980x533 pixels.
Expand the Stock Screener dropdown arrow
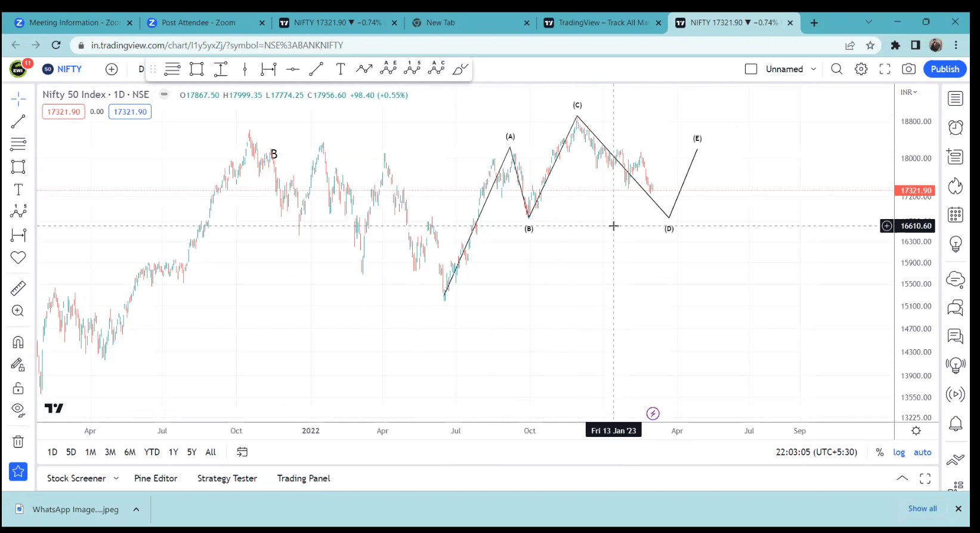[116, 479]
